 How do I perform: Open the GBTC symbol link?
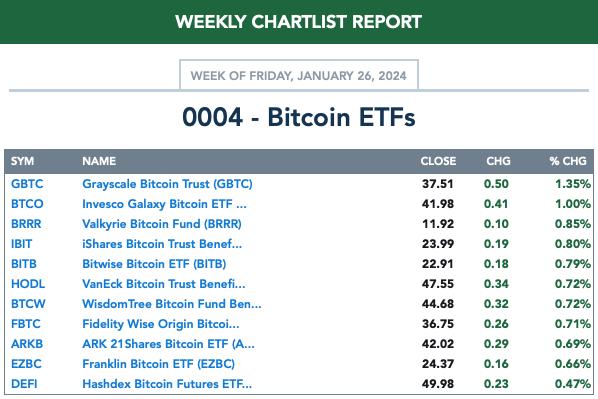tap(27, 184)
